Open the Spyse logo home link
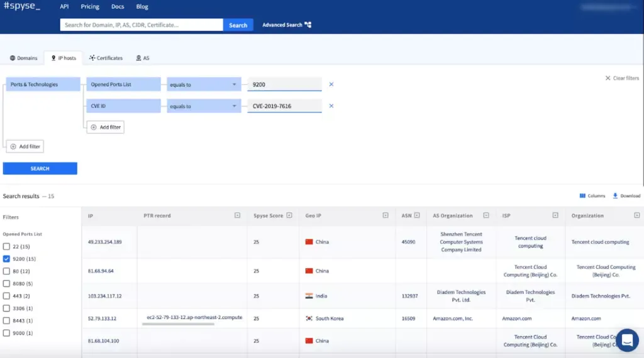644x358 pixels. point(22,6)
